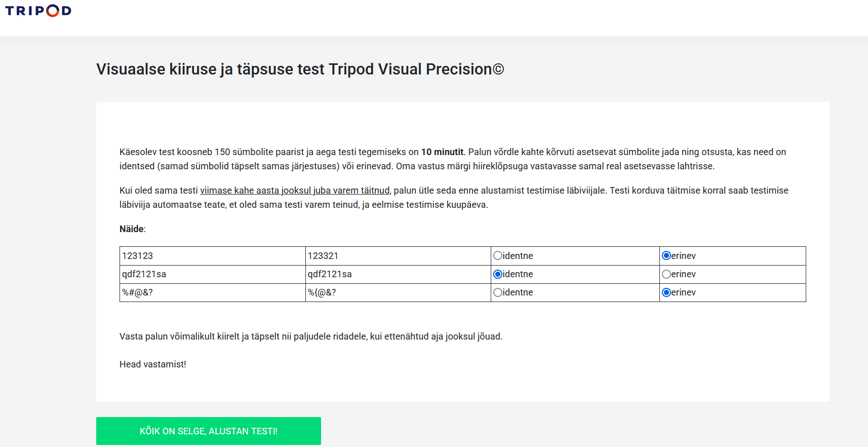This screenshot has width=868, height=447.
Task: Click the bold '10 minutit' text
Action: [442, 152]
